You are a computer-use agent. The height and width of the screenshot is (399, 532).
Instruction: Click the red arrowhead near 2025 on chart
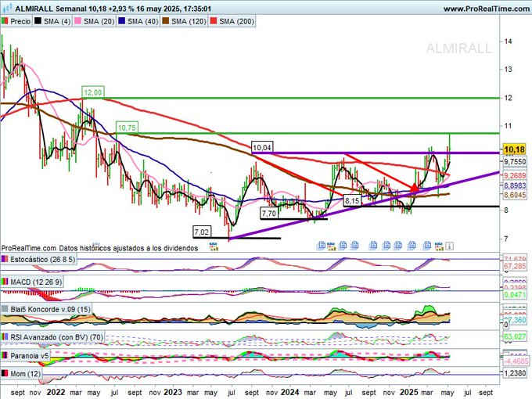pyautogui.click(x=415, y=188)
